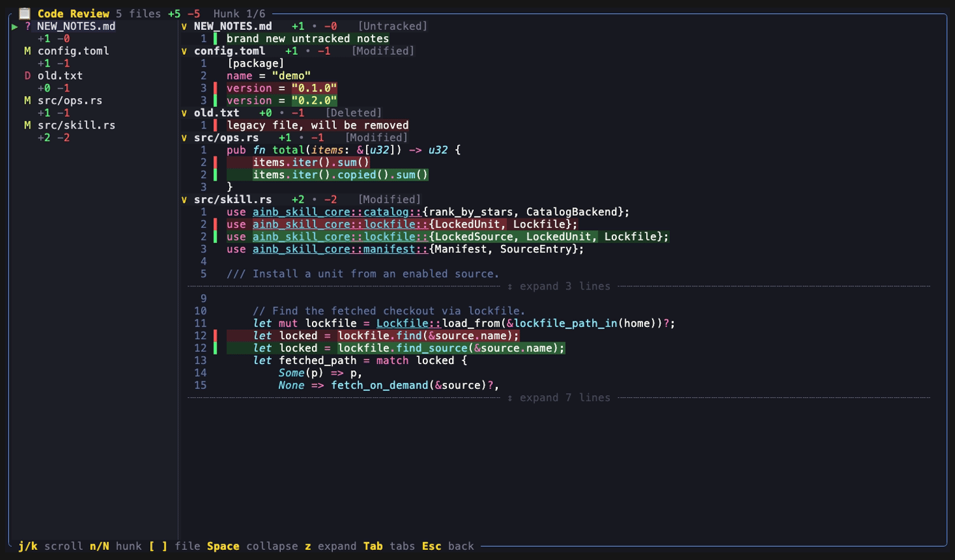Click the name = "demo" line
This screenshot has width=955, height=560.
(x=269, y=76)
